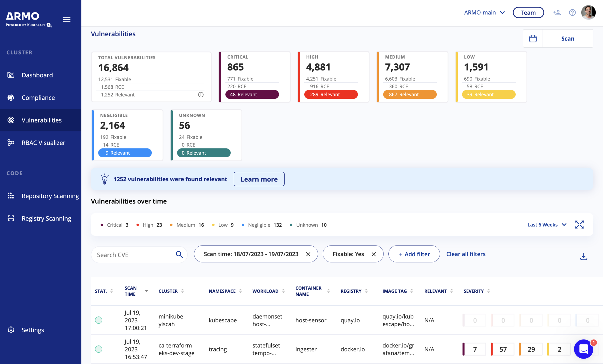603x364 pixels.
Task: Toggle High series in chart legend
Action: click(149, 225)
